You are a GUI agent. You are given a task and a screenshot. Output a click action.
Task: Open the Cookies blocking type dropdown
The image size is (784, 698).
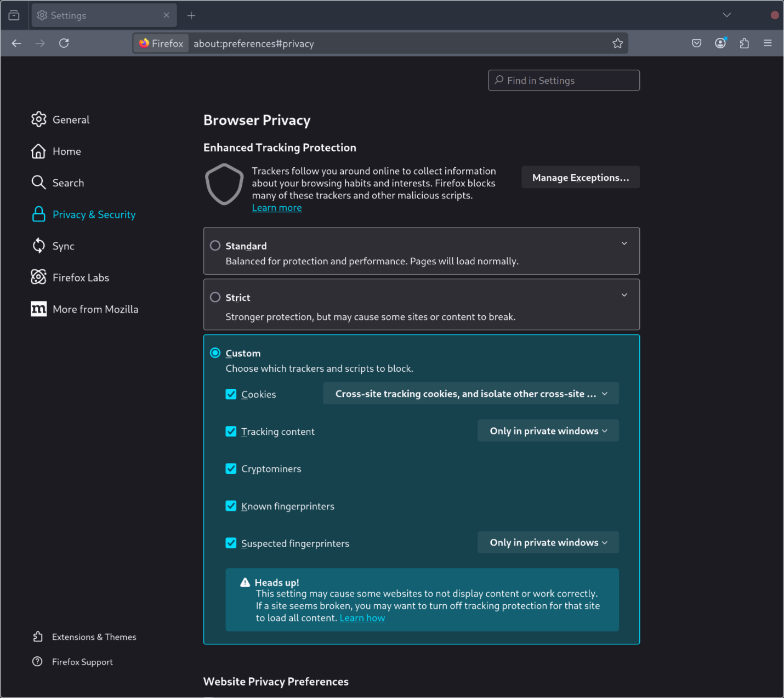pyautogui.click(x=471, y=394)
